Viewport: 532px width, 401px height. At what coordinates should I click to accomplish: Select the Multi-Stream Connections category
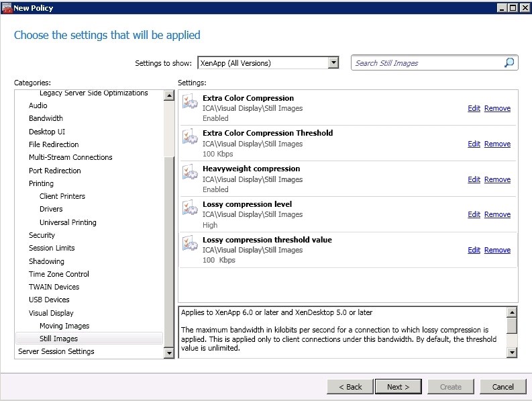pyautogui.click(x=70, y=157)
